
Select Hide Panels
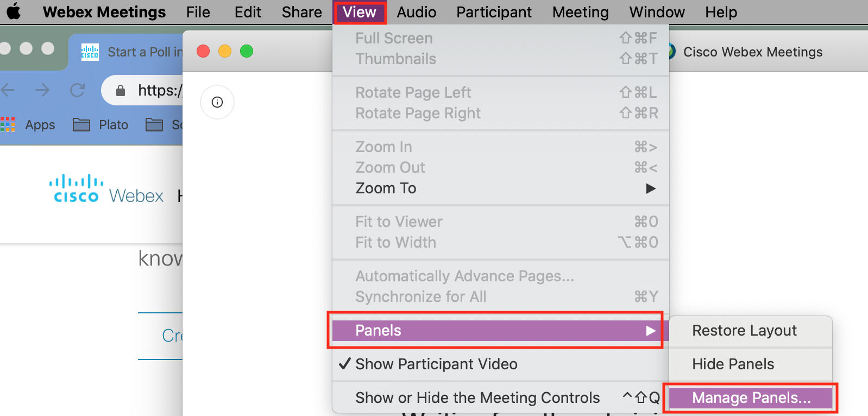coord(733,364)
